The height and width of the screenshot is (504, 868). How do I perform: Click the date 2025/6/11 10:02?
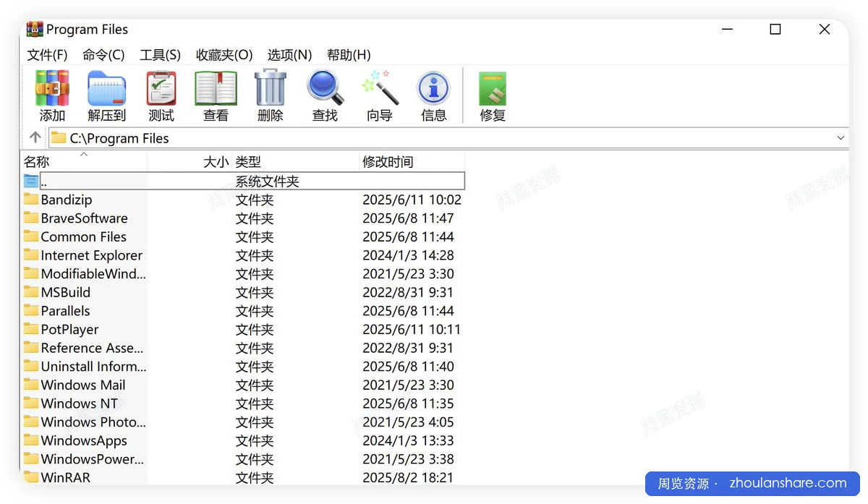[412, 200]
